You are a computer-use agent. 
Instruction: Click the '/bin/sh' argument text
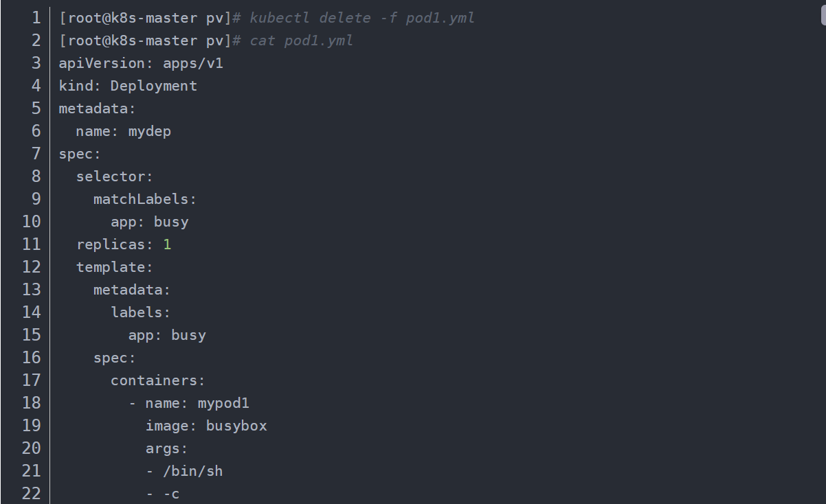click(x=192, y=471)
